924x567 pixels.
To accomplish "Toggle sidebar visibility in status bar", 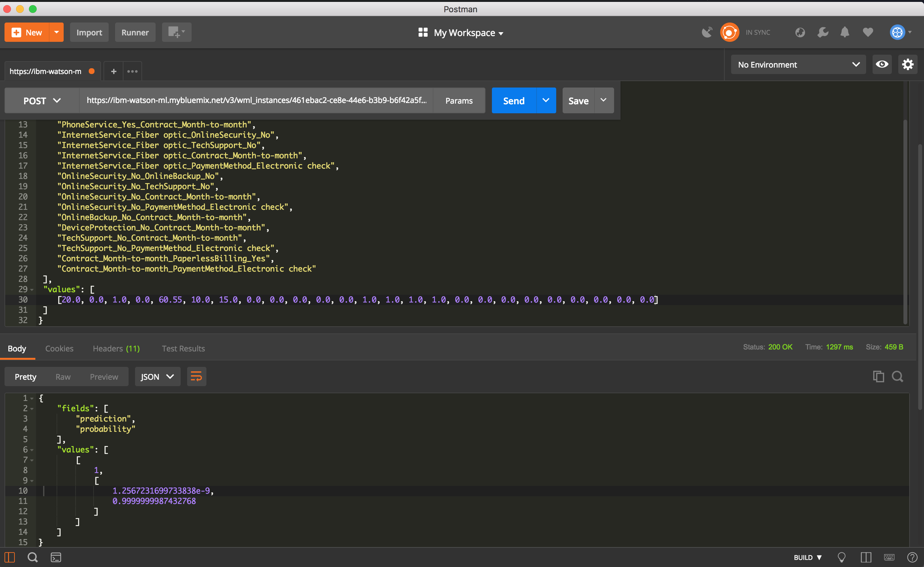I will [9, 557].
